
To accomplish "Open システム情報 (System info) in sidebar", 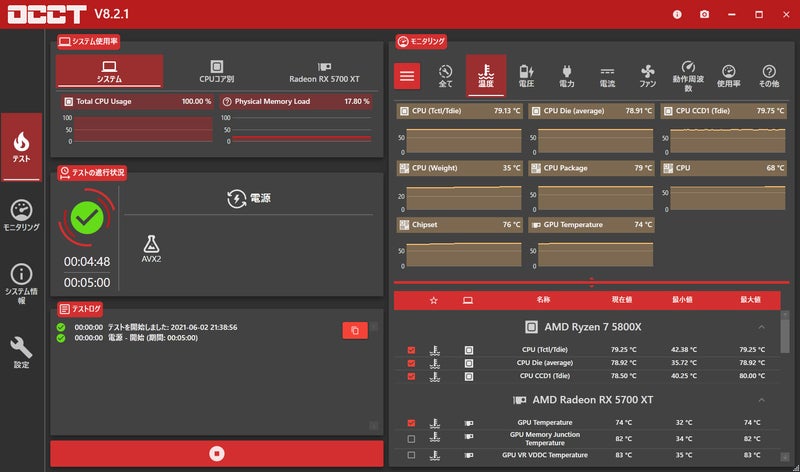I will tap(21, 282).
